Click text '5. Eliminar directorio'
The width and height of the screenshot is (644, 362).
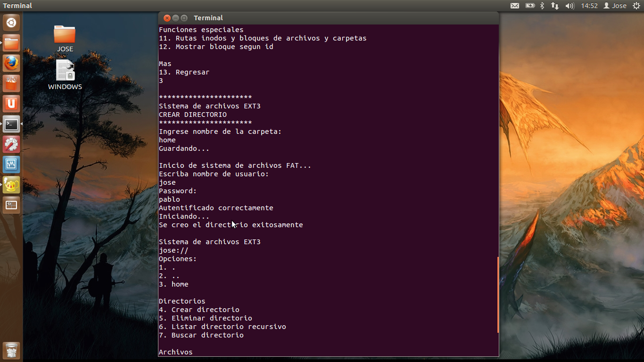(206, 318)
